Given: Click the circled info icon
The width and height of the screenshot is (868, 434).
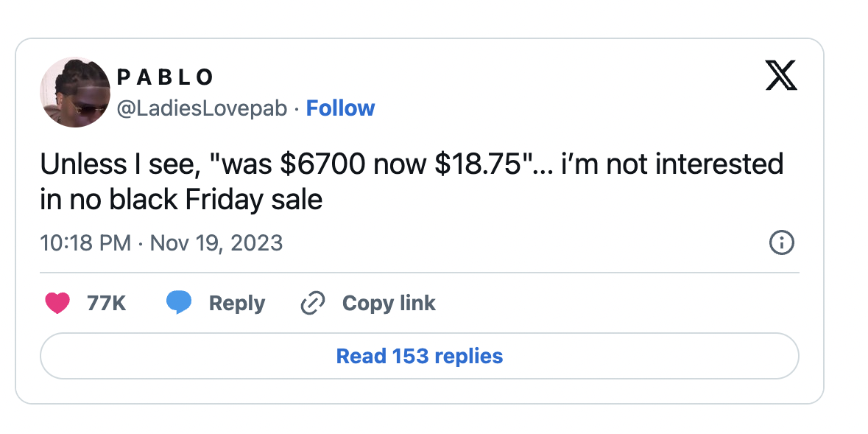Looking at the screenshot, I should (780, 242).
